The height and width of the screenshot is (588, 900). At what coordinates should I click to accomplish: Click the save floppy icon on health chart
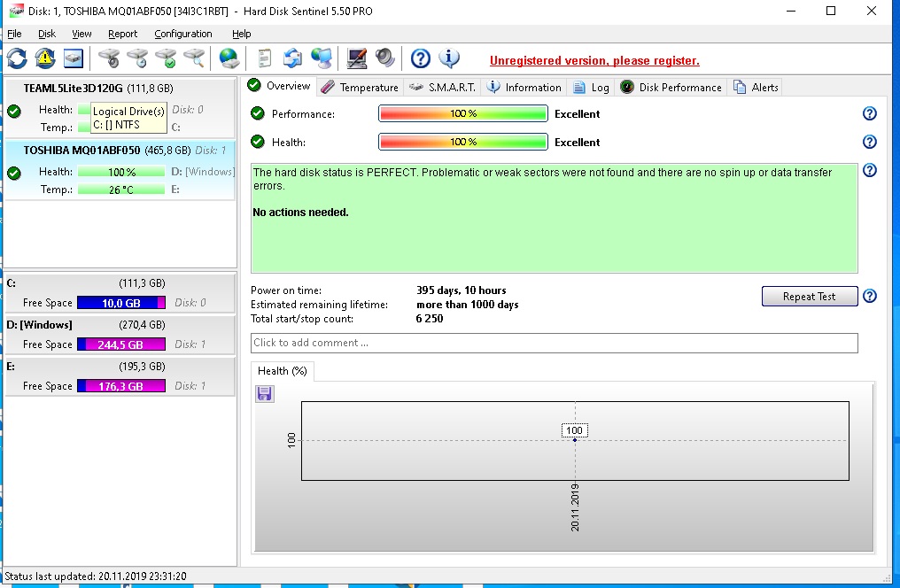(265, 393)
